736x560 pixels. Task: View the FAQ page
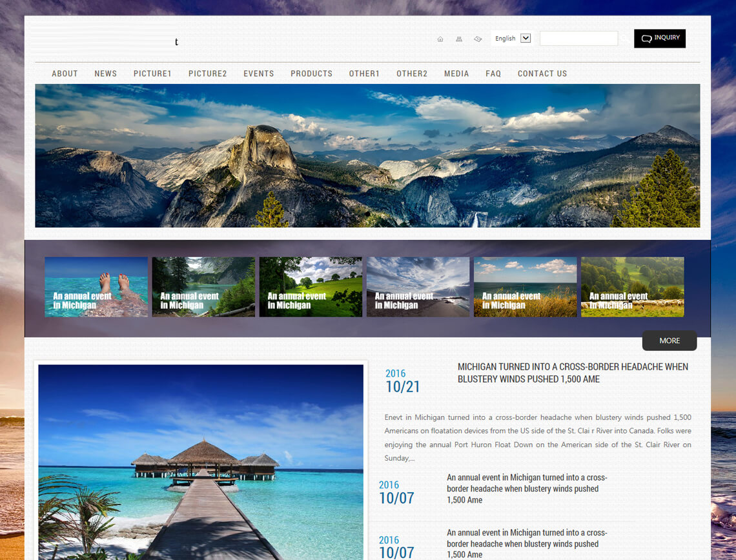pos(493,74)
